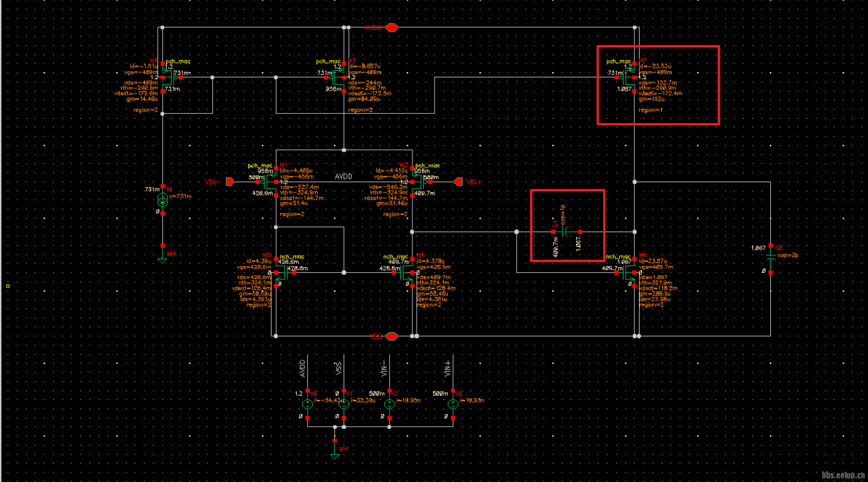868x482 pixels.
Task: Click the rotated VSS wire label above V1
Action: pos(339,369)
